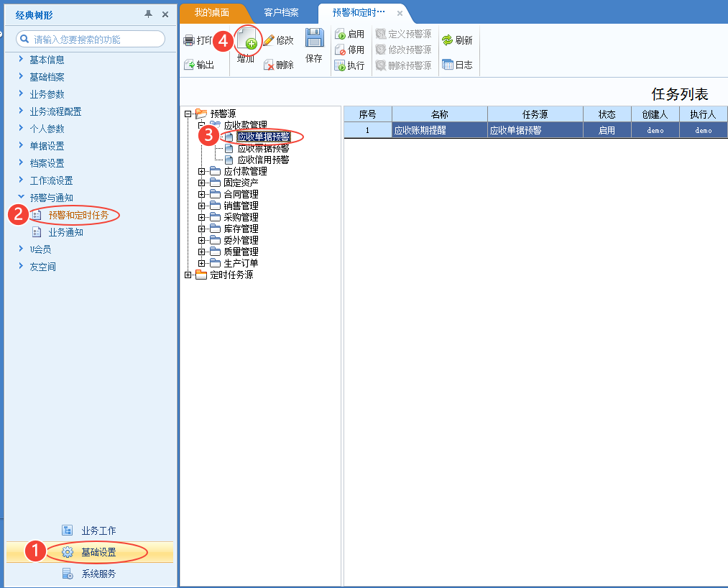This screenshot has width=728, height=588.
Task: Expand the 工作流设置 menu group
Action: tap(21, 179)
